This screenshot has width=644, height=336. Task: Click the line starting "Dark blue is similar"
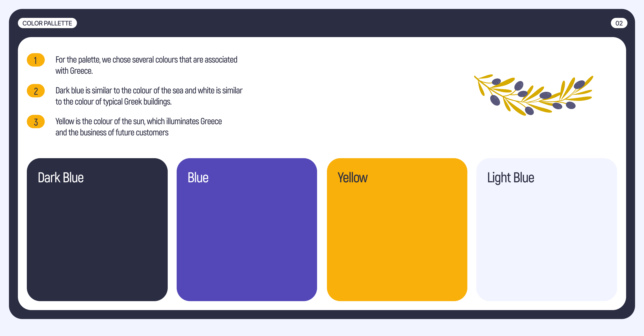[149, 90]
